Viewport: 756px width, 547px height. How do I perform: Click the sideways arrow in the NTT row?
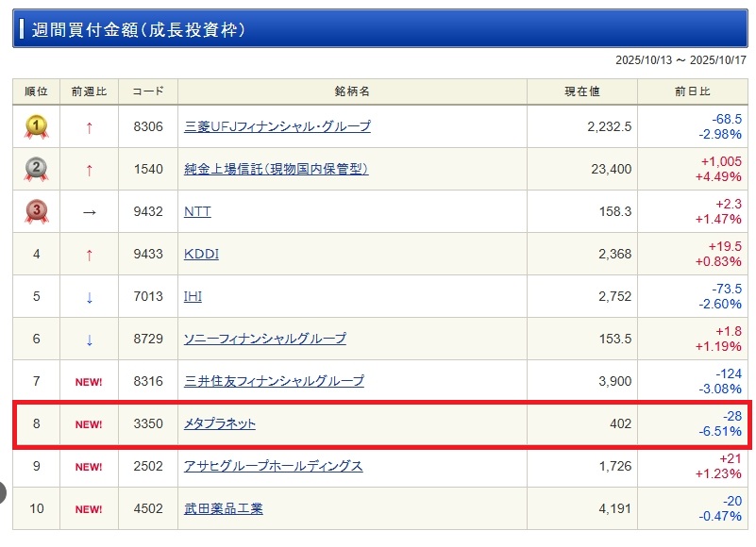(x=90, y=212)
